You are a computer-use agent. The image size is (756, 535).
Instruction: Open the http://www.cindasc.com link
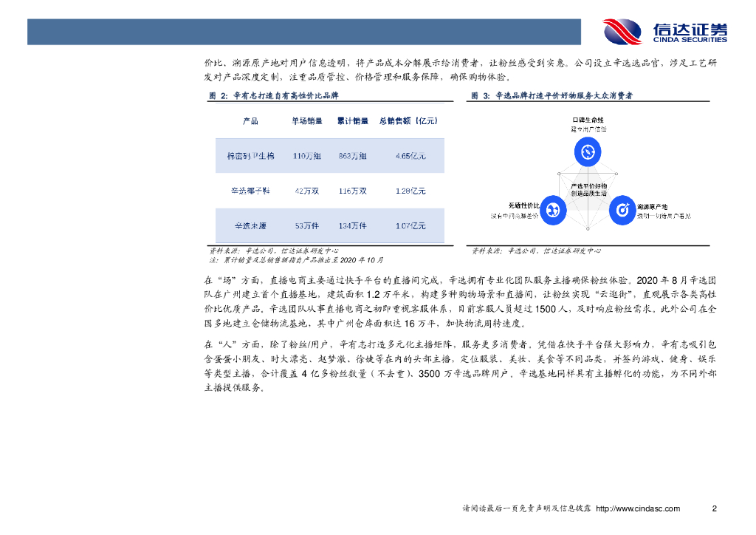(638, 508)
